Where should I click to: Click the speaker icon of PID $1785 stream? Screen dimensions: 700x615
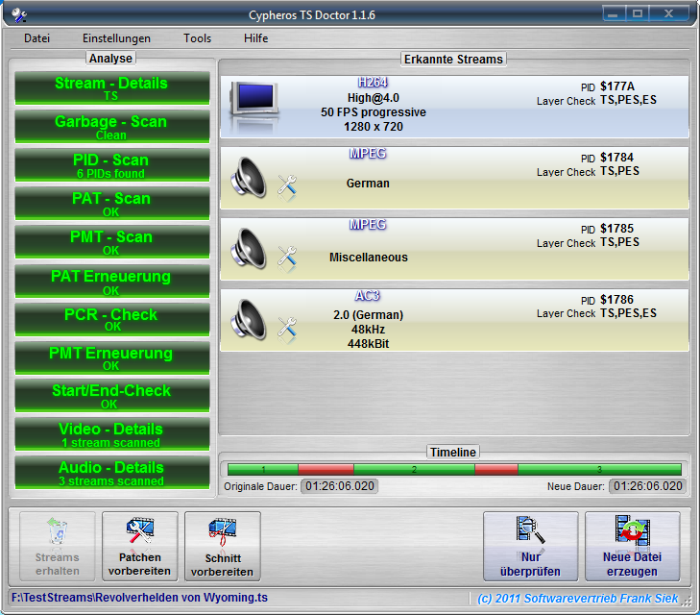[249, 248]
